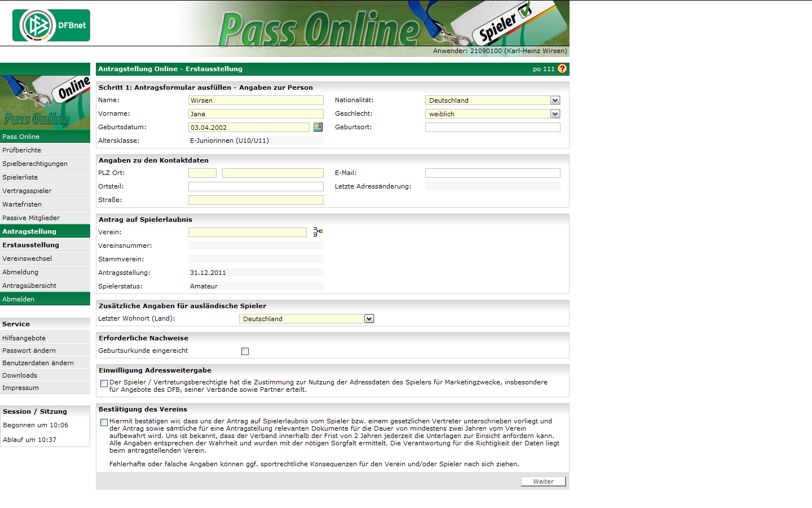Screen dimensions: 812x508
Task: Go to Vereinswechsel
Action: pos(45,259)
